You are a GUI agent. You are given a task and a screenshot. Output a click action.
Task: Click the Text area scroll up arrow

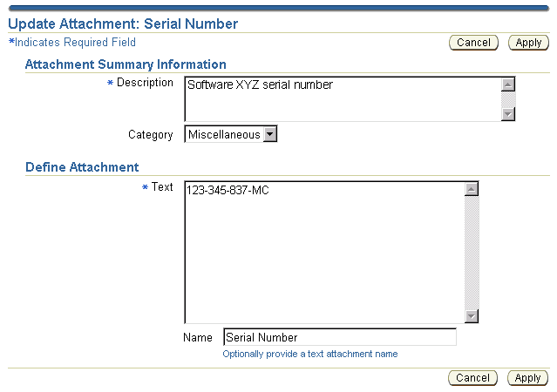tap(472, 188)
